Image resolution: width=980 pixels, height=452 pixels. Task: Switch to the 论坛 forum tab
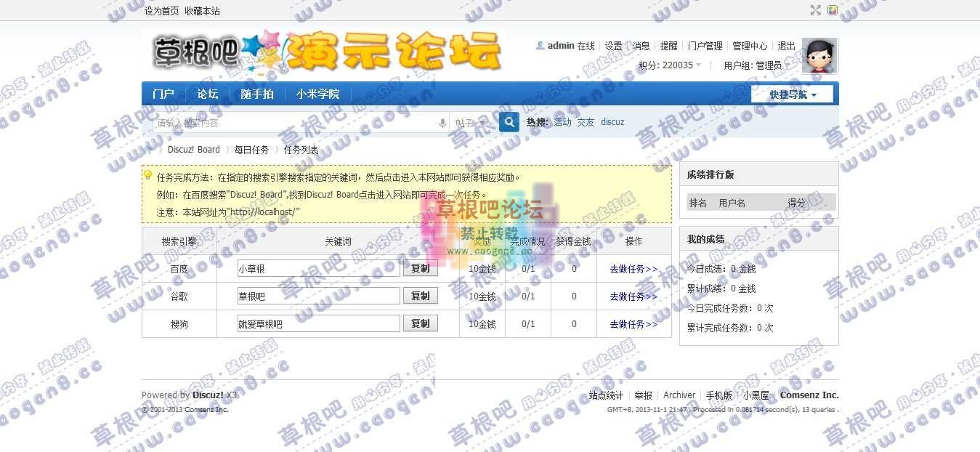207,94
